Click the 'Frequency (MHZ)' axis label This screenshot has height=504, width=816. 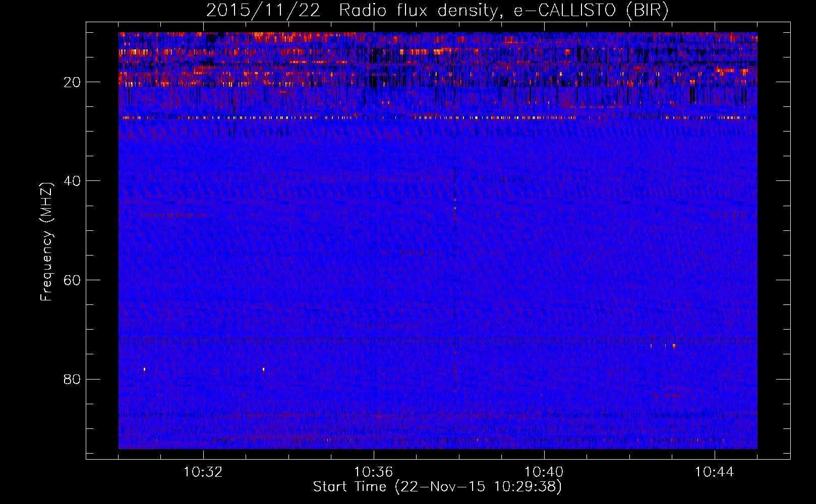click(46, 242)
